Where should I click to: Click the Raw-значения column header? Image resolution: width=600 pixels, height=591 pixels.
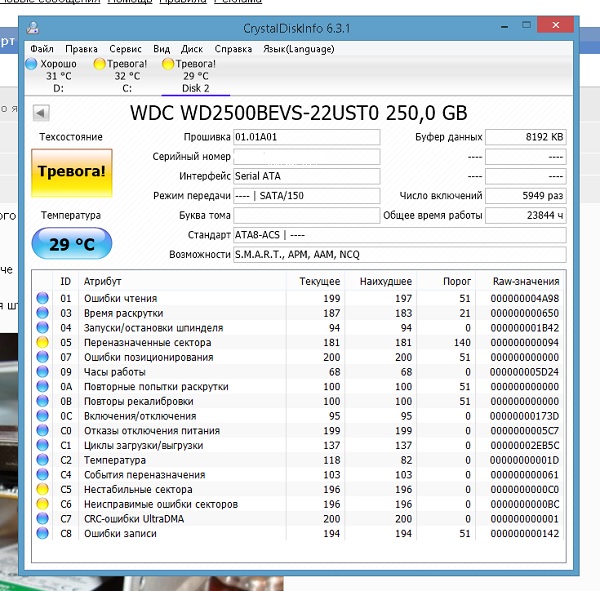pyautogui.click(x=520, y=281)
